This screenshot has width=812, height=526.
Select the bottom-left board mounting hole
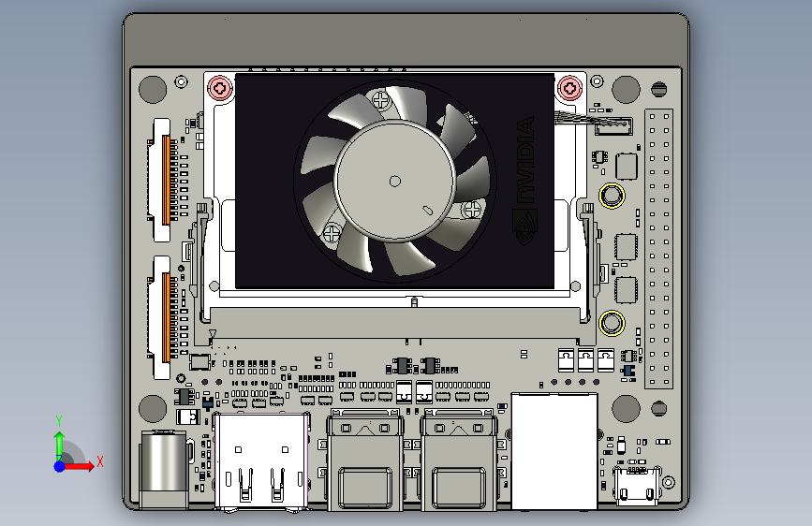point(153,408)
